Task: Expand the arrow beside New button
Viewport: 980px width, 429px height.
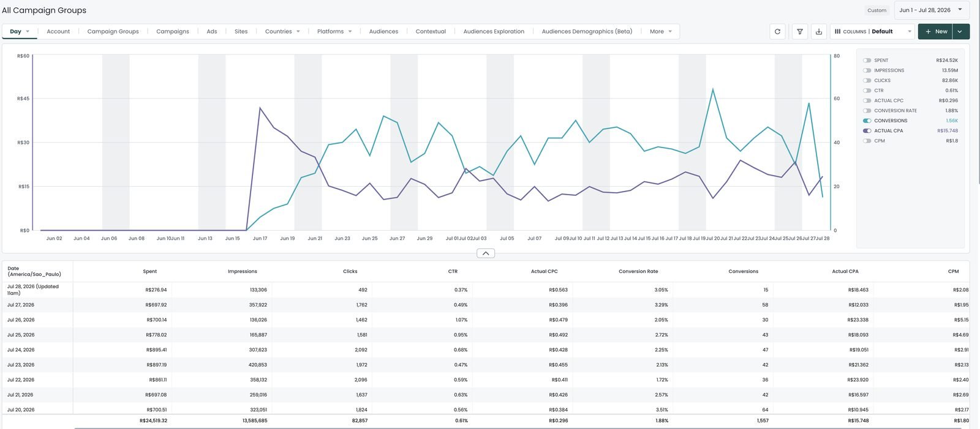Action: (960, 31)
